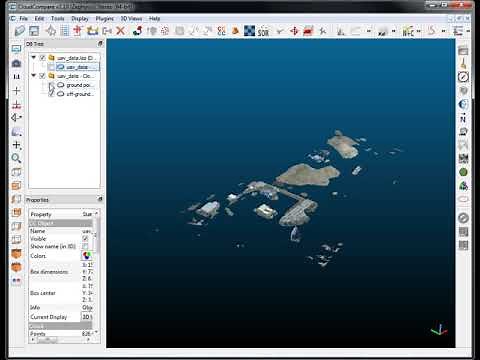
Task: Click the colored spheres register icon
Action: click(137, 31)
